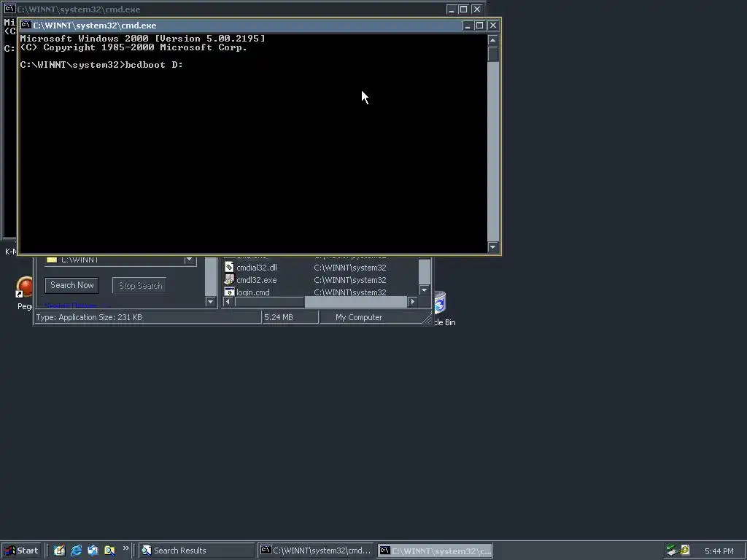
Task: Click the red Pegasus desktop shortcut icon
Action: [24, 287]
